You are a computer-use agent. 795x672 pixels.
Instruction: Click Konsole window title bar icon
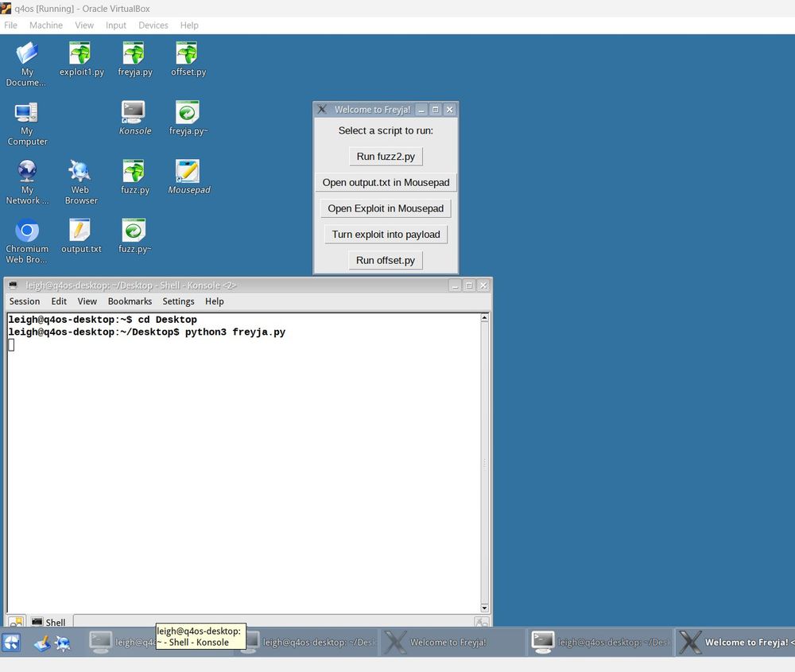click(14, 285)
